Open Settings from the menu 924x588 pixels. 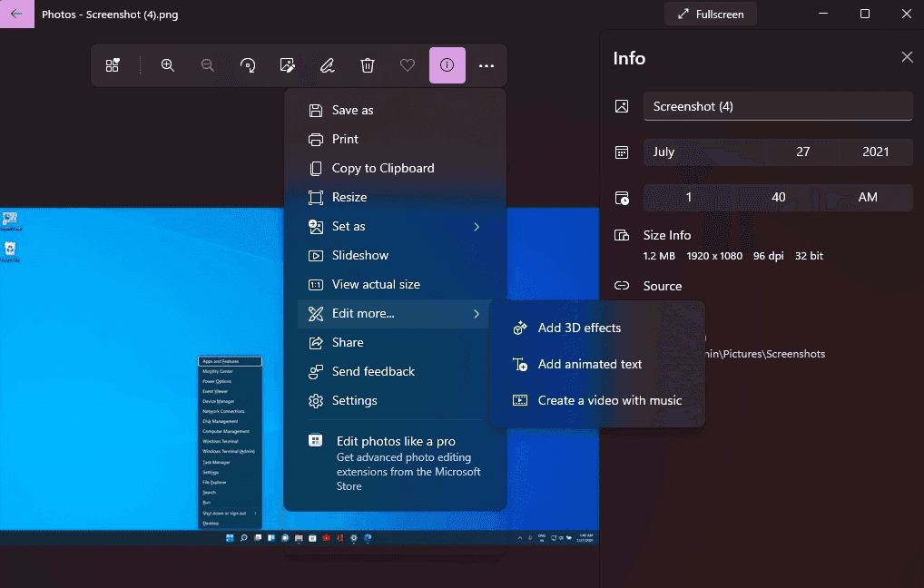coord(394,401)
